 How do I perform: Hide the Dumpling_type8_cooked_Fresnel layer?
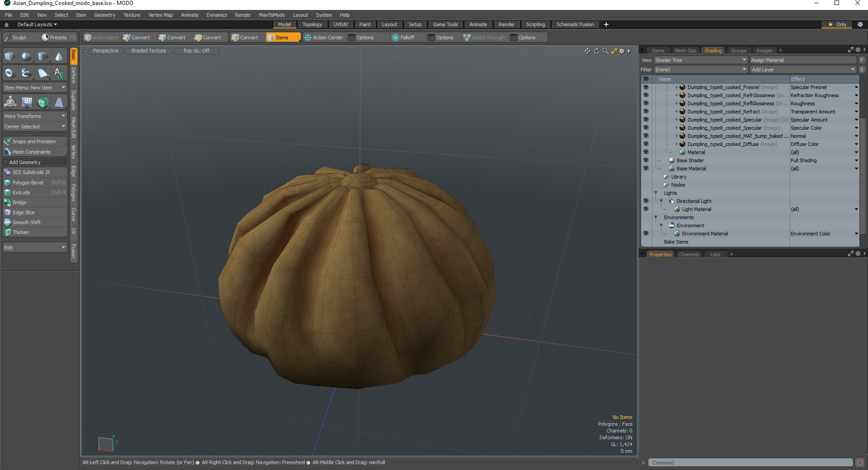click(x=646, y=87)
